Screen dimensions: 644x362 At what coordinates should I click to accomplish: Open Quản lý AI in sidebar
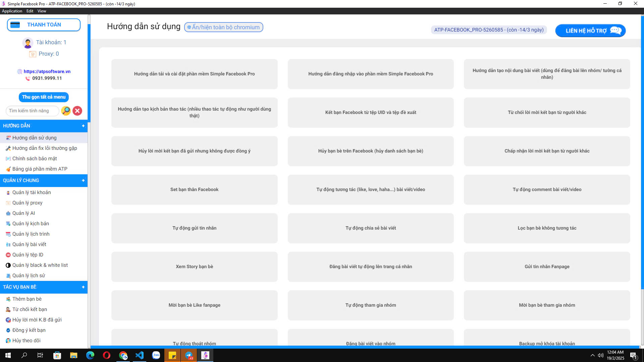point(23,213)
